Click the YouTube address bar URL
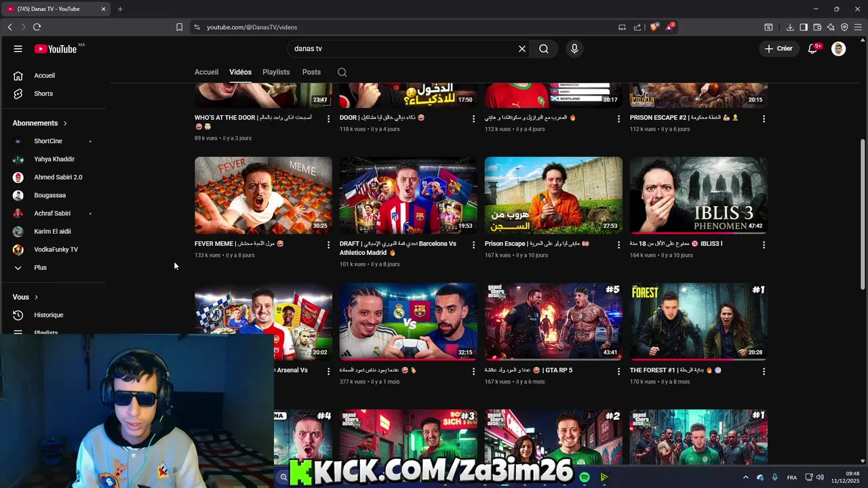 tap(252, 27)
